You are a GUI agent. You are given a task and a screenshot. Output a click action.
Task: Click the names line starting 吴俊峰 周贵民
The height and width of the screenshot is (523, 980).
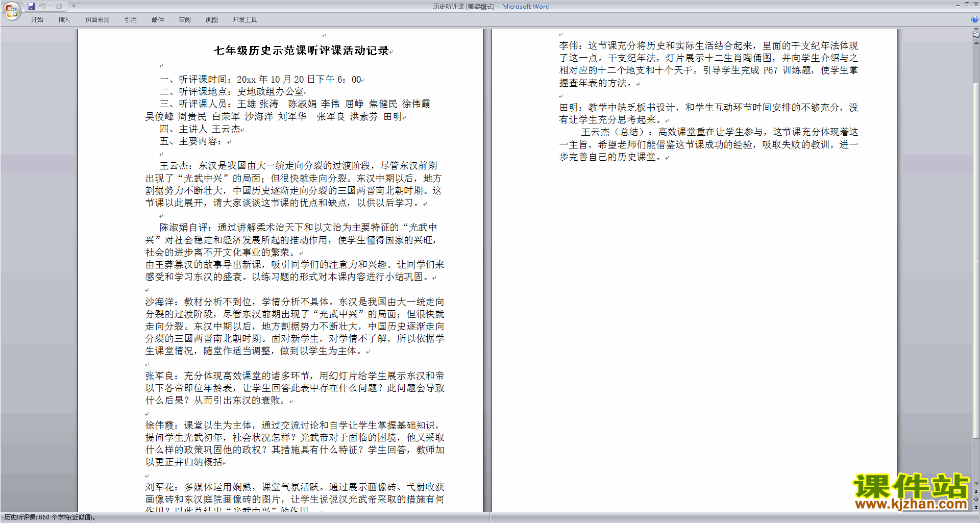[x=274, y=117]
